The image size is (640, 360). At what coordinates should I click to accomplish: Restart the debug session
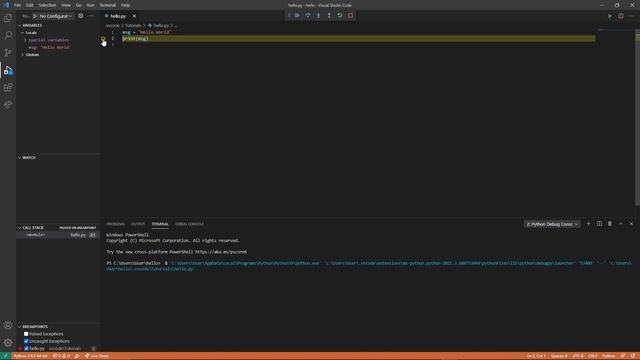(340, 16)
